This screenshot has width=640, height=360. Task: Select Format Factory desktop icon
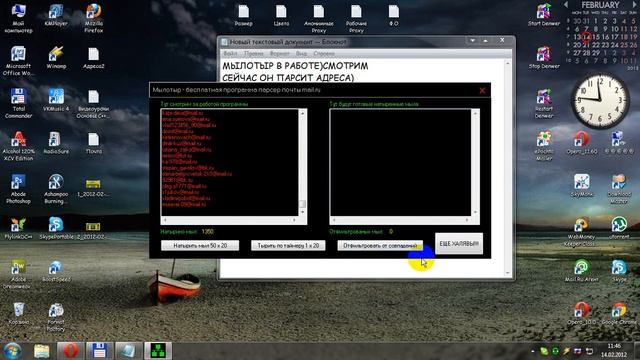click(x=56, y=317)
